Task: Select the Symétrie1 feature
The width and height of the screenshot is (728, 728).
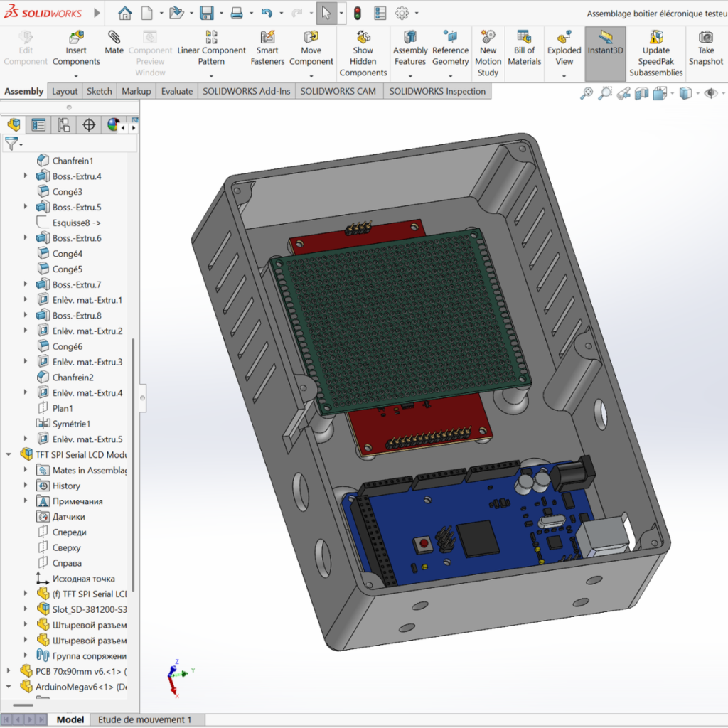Action: 72,424
